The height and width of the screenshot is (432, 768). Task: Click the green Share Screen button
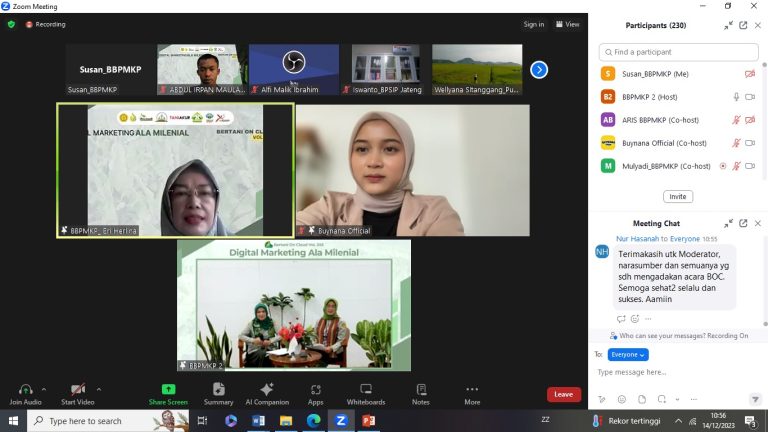coord(168,394)
